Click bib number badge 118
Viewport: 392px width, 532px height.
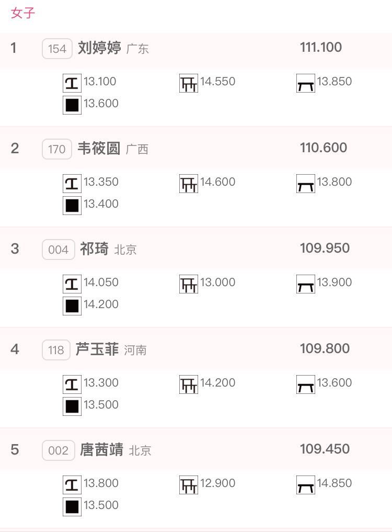[x=56, y=350]
